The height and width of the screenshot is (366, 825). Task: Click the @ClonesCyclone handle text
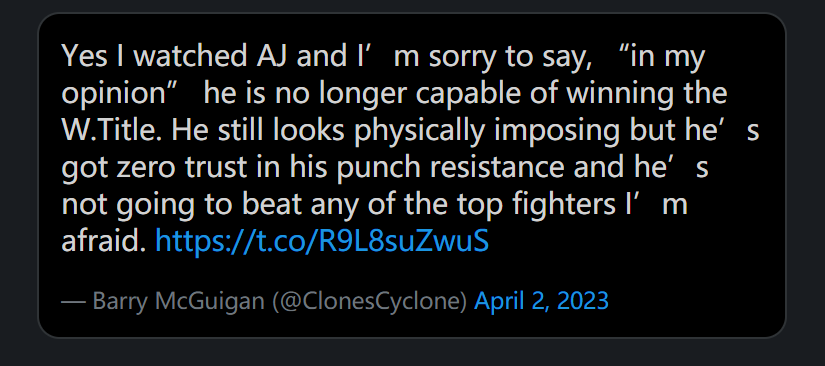coord(370,301)
